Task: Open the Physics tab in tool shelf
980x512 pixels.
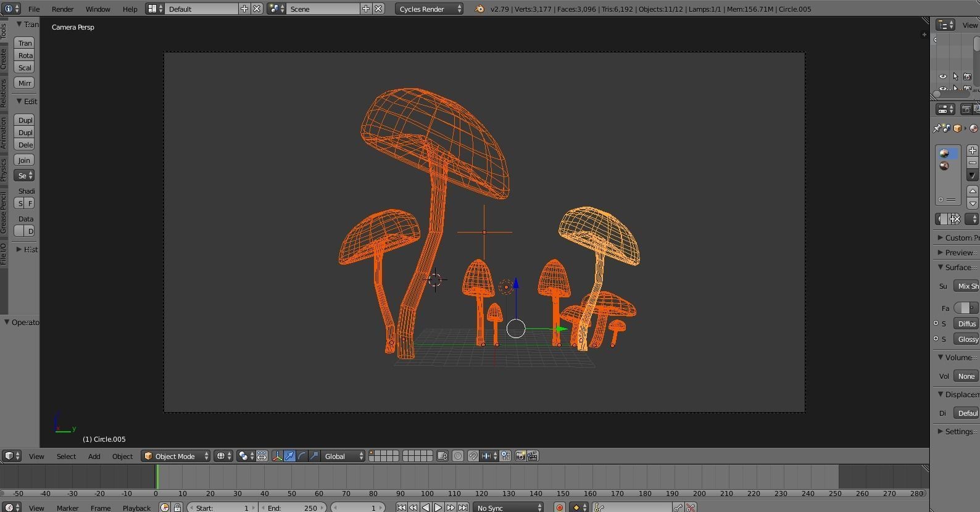Action: pyautogui.click(x=4, y=170)
